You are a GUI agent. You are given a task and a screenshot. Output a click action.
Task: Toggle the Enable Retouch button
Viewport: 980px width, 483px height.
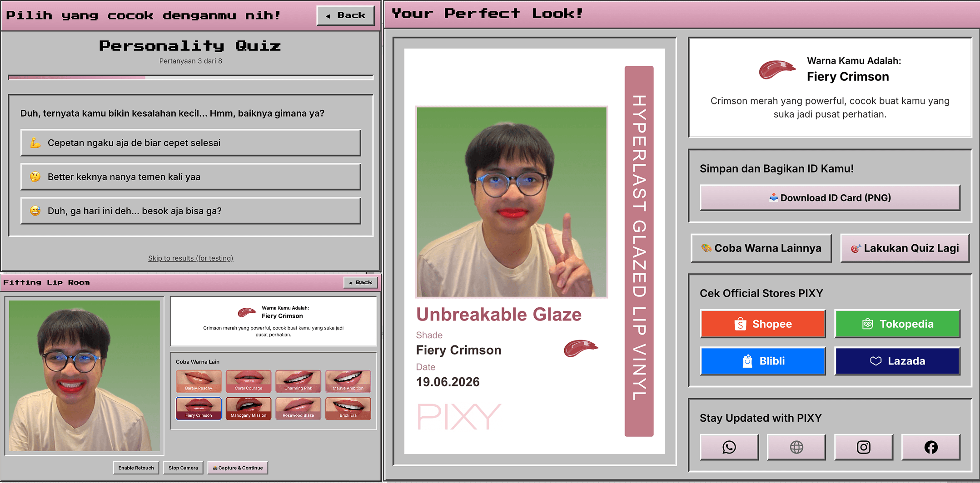[136, 468]
